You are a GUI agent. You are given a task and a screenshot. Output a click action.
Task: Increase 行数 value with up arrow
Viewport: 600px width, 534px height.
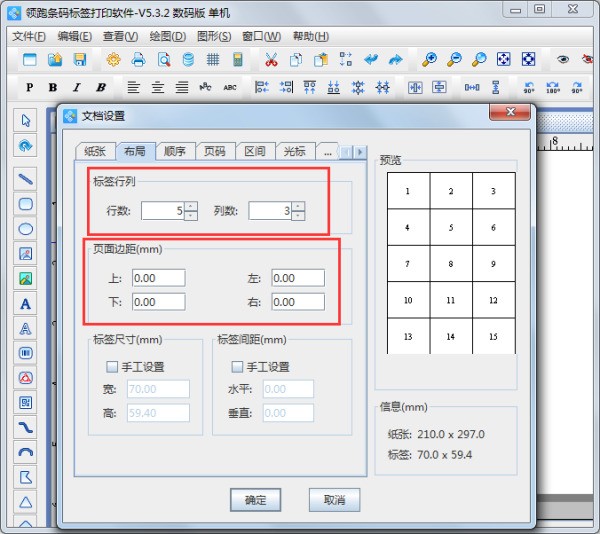tap(191, 206)
